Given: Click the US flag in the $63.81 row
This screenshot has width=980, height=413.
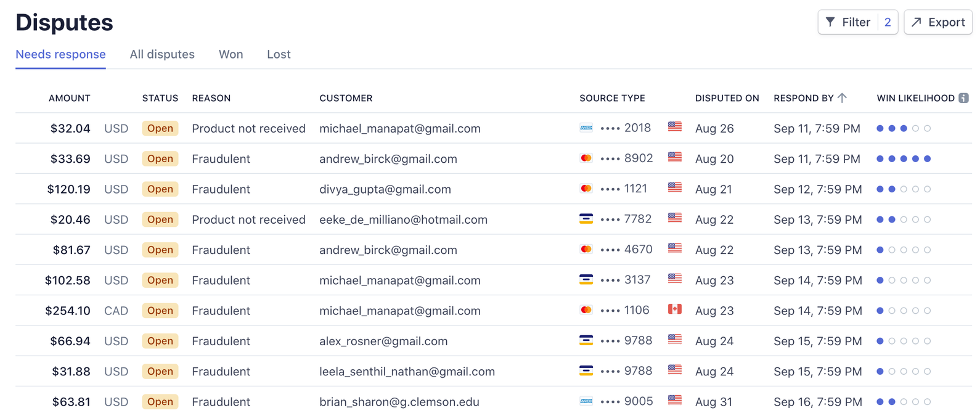Looking at the screenshot, I should click(x=675, y=399).
